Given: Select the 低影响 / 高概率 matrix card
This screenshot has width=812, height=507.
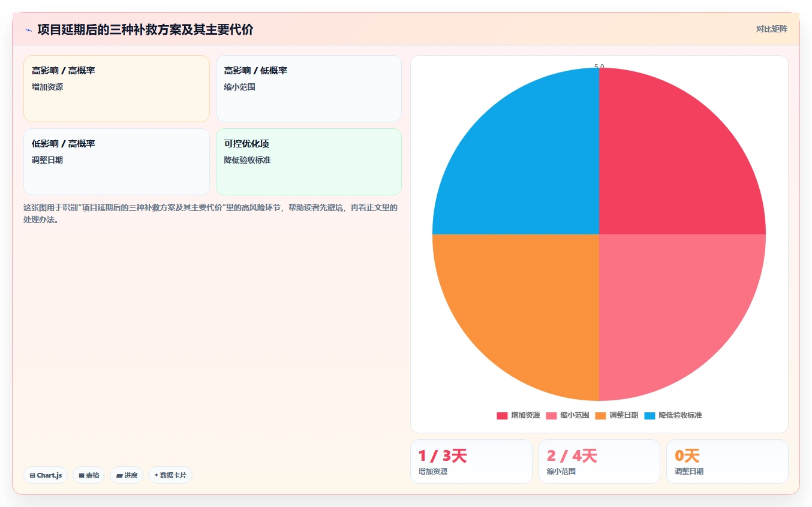Looking at the screenshot, I should [116, 162].
